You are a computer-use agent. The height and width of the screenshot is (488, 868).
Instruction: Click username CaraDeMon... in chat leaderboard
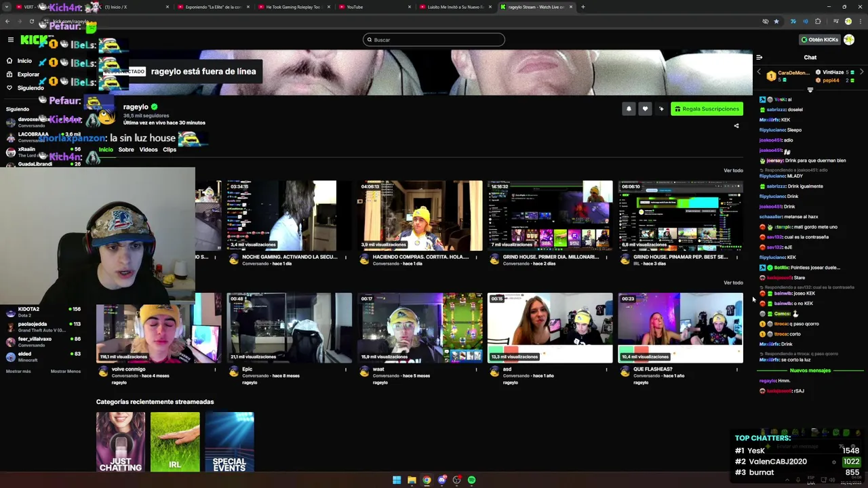793,73
